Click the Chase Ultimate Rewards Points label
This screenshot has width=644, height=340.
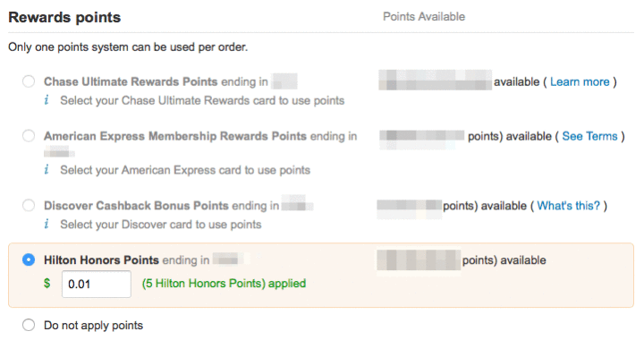[131, 81]
